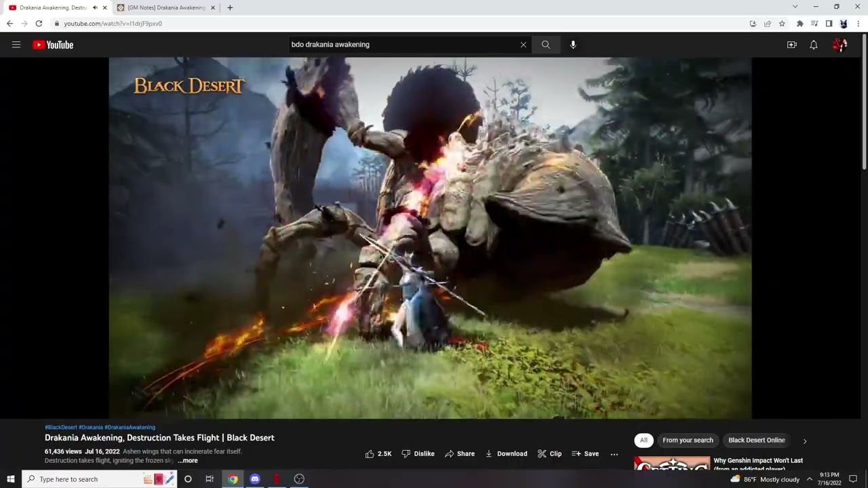The width and height of the screenshot is (868, 488).
Task: Open weather widget Mostly cloudy
Action: [765, 479]
